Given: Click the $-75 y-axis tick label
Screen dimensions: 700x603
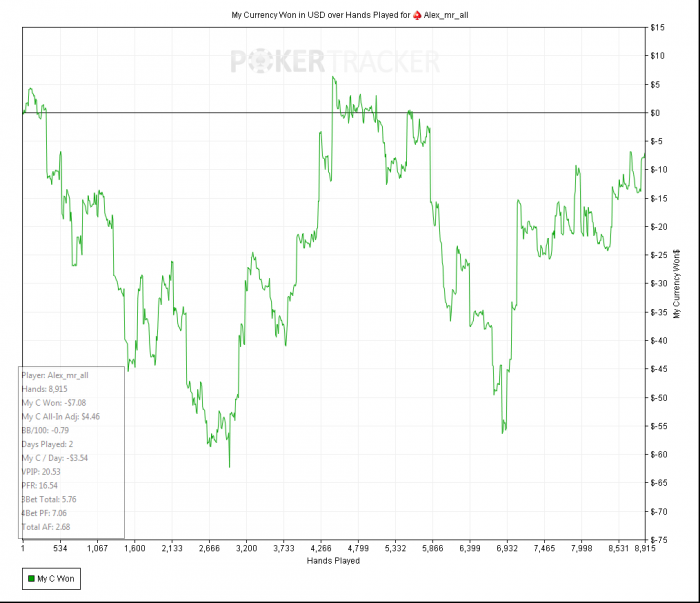Looking at the screenshot, I should (659, 540).
